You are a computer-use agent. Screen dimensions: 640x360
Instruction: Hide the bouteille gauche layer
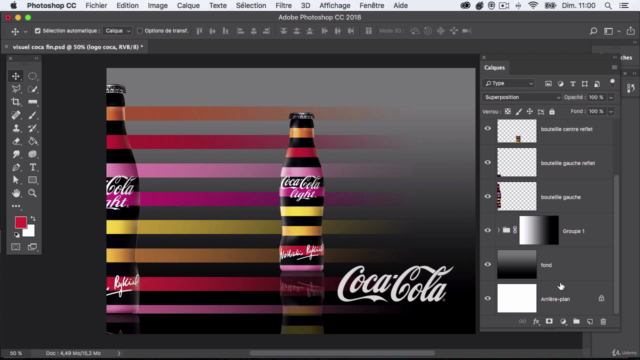(488, 196)
